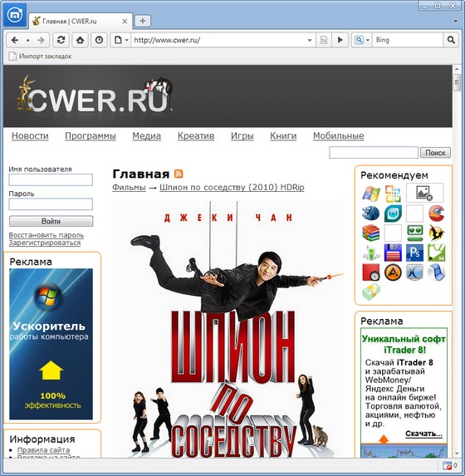Screen dimensions: 465x476
Task: Open the Maxthon main menu logo button
Action: 15,15
